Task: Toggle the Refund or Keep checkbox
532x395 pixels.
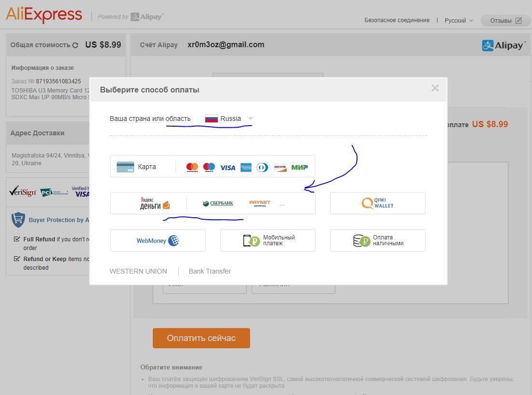Action: (17, 259)
